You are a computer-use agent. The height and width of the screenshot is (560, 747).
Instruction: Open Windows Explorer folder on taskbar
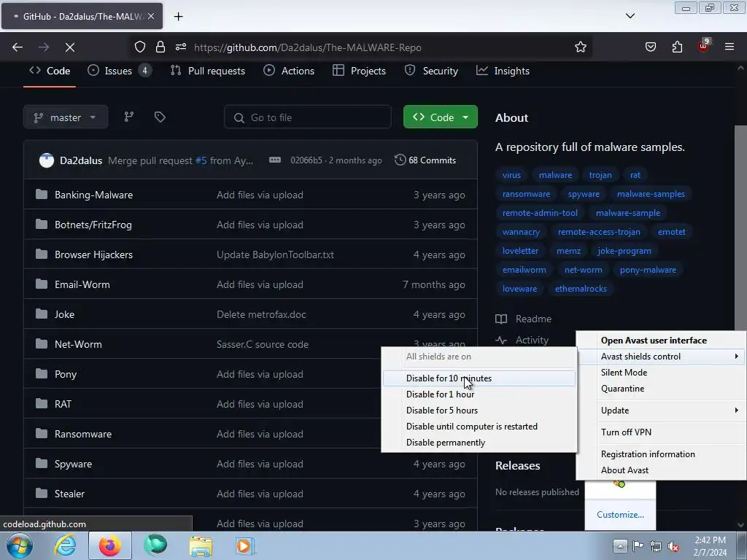[201, 545]
